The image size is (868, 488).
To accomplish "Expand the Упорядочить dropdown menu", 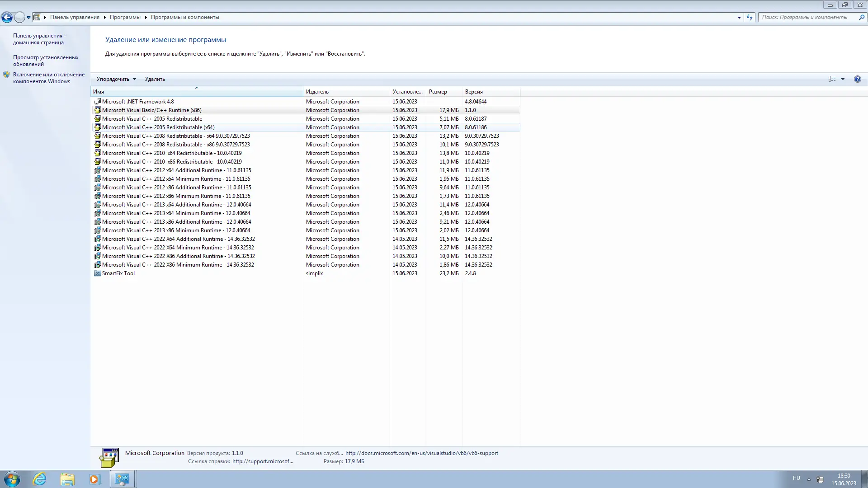I will pyautogui.click(x=116, y=79).
